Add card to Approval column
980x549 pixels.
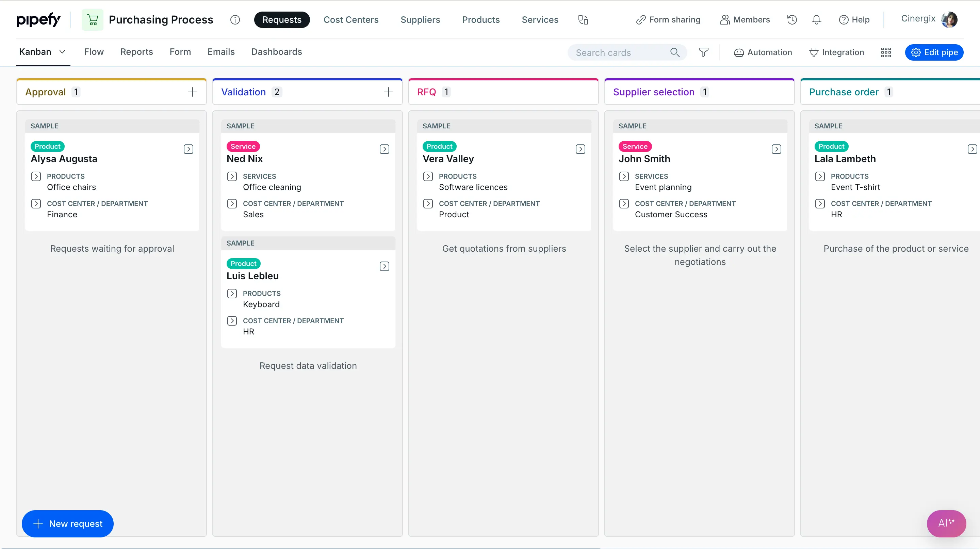(x=192, y=92)
